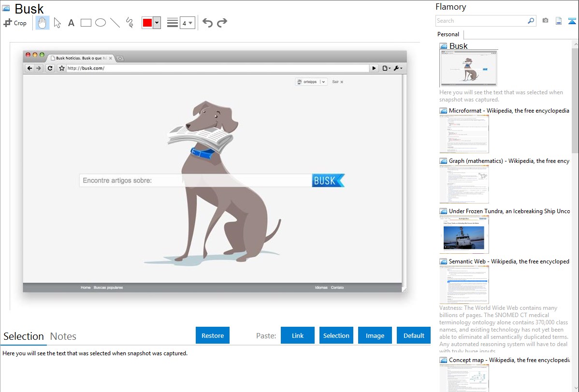Select the straight line tool
The image size is (579, 392).
click(115, 23)
